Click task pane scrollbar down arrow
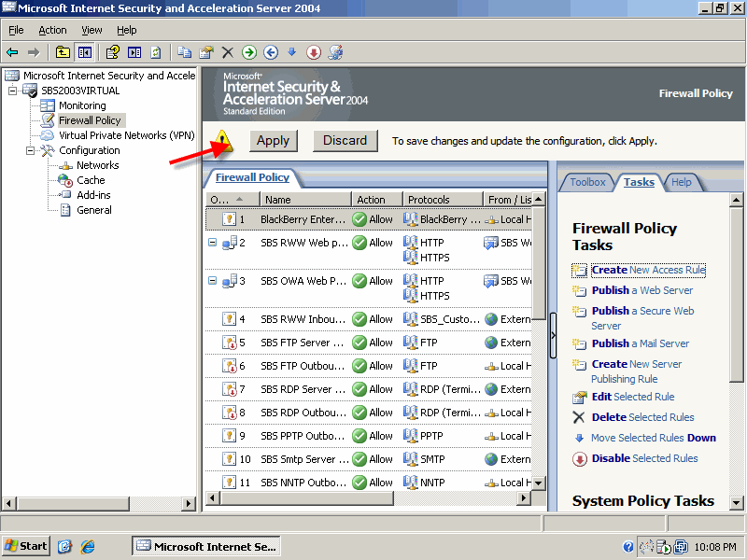This screenshot has width=747, height=560. (736, 502)
